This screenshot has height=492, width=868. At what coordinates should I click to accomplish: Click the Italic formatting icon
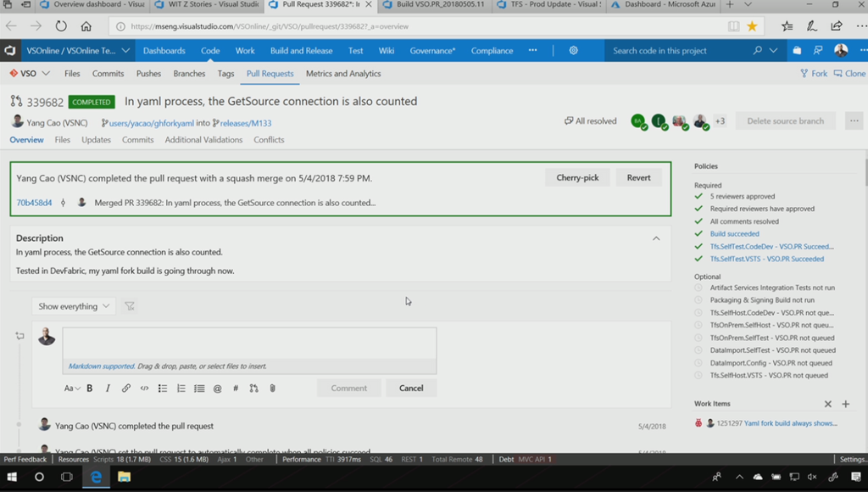108,389
